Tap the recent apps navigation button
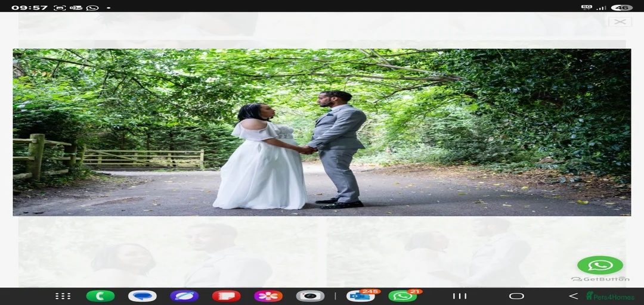Image resolution: width=644 pixels, height=305 pixels. 459,296
